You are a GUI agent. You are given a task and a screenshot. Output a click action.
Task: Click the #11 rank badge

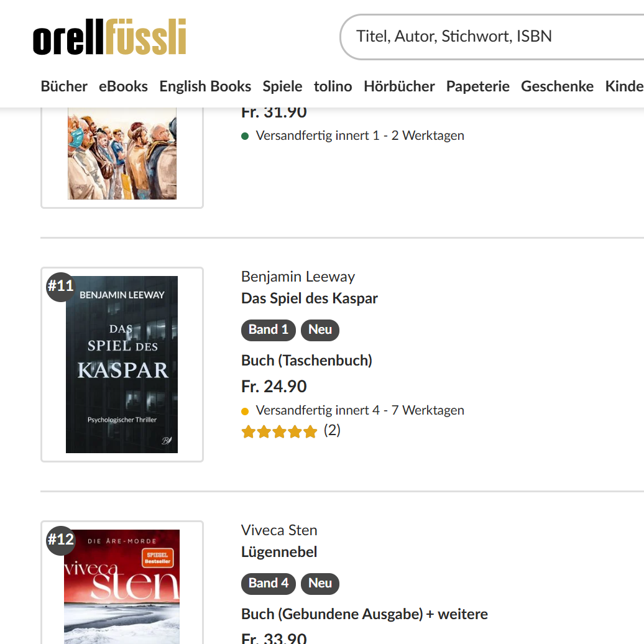[x=61, y=287]
